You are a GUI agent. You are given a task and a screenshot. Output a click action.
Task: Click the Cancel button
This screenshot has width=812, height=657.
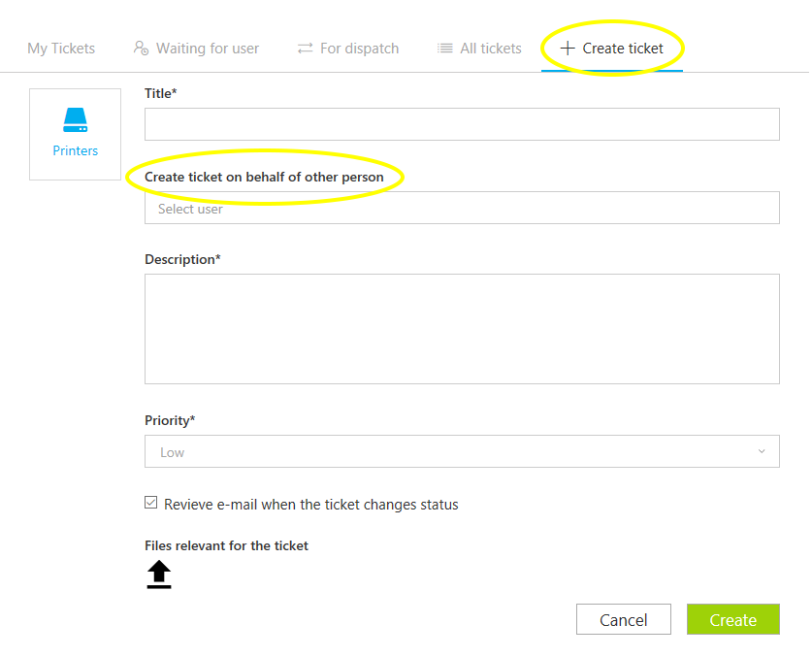click(624, 620)
